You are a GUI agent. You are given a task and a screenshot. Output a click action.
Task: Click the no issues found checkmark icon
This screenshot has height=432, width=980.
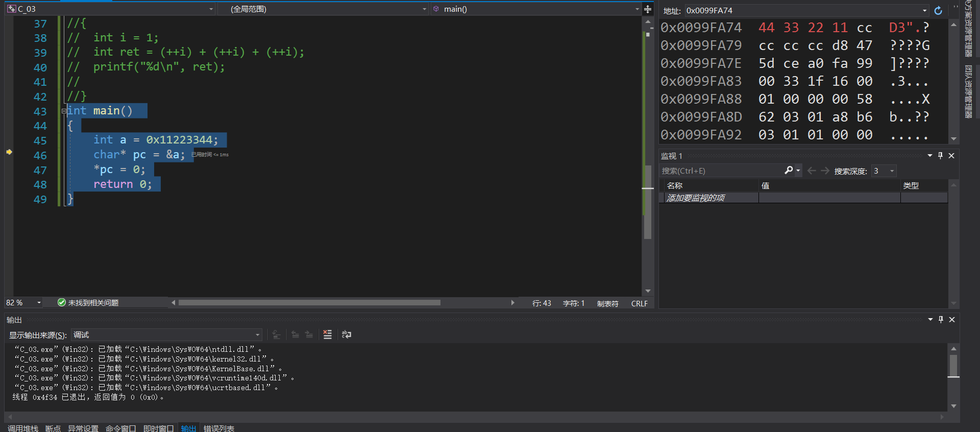point(62,302)
